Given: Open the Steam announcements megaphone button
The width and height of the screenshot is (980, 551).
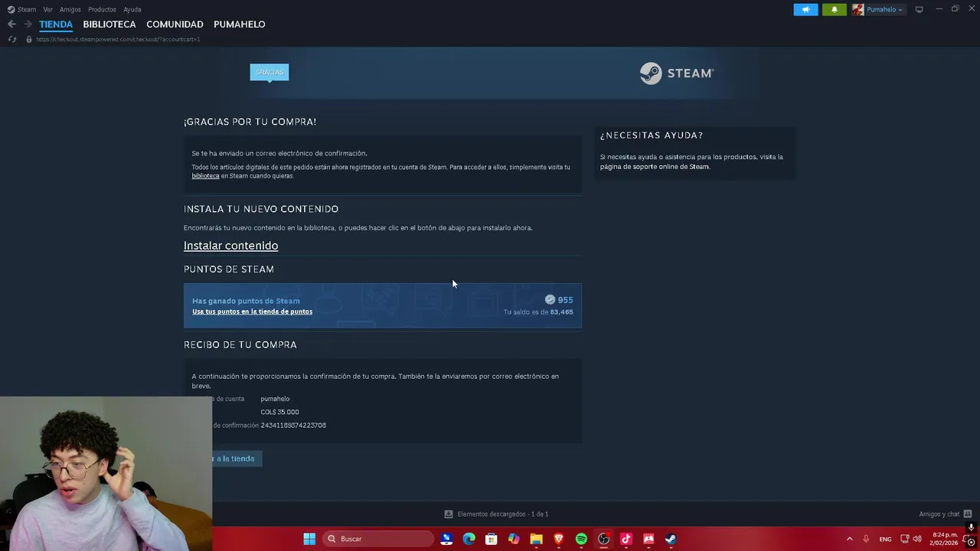Looking at the screenshot, I should coord(805,9).
